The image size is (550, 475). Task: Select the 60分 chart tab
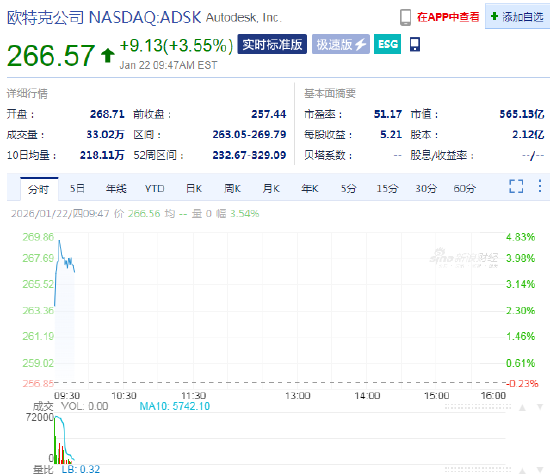coord(464,189)
